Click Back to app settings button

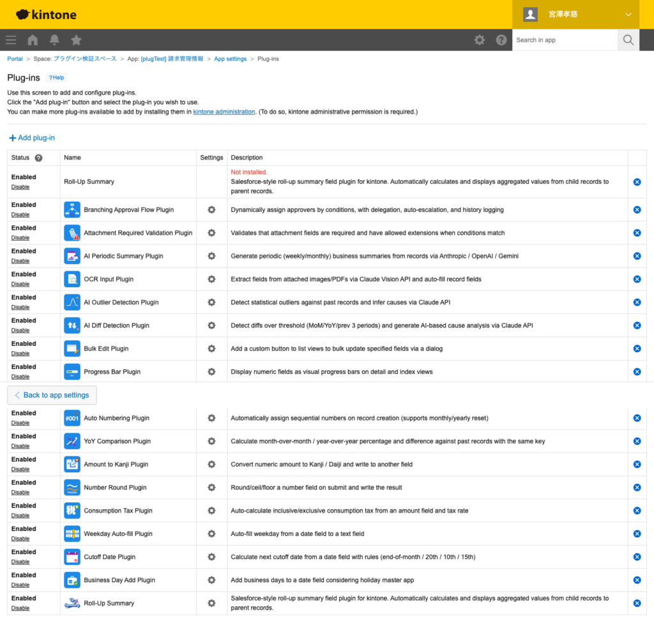[x=52, y=395]
